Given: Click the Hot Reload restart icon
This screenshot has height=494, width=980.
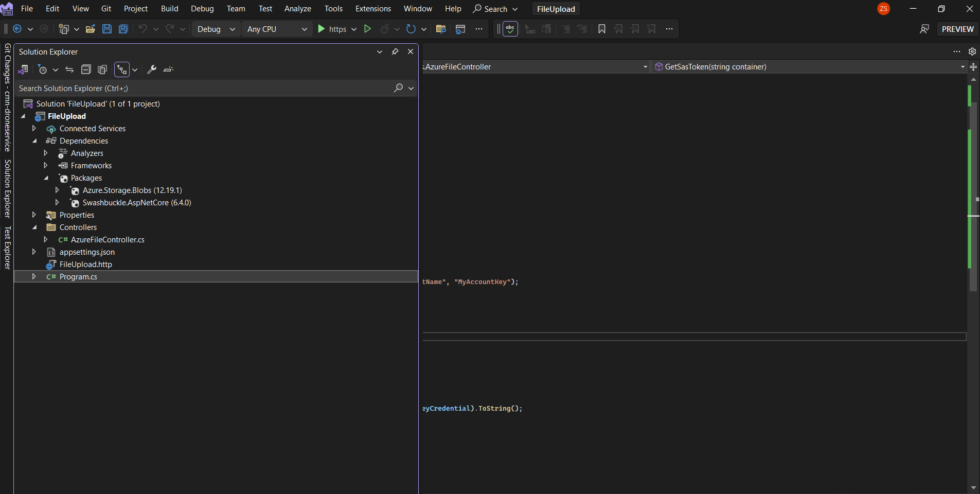Looking at the screenshot, I should click(x=412, y=29).
